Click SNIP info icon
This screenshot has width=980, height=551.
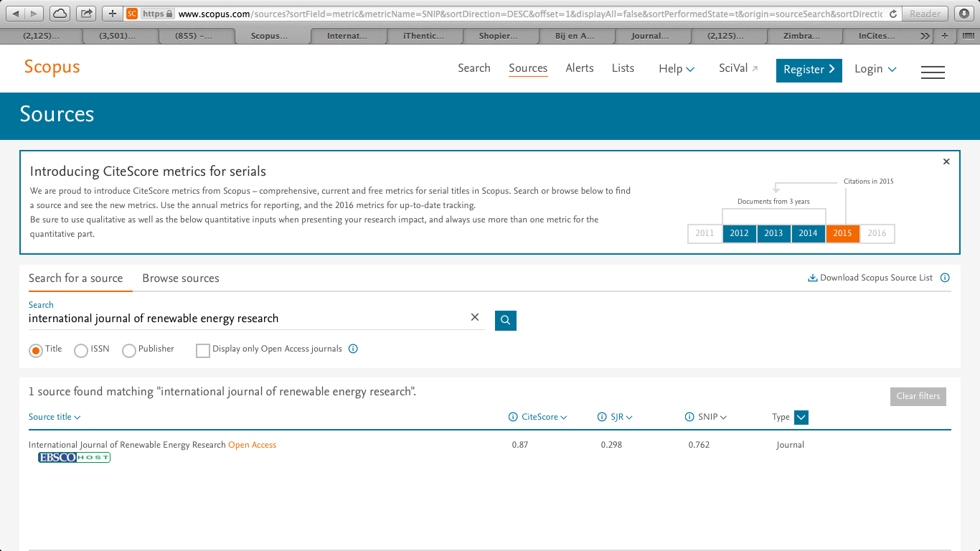[x=689, y=417]
